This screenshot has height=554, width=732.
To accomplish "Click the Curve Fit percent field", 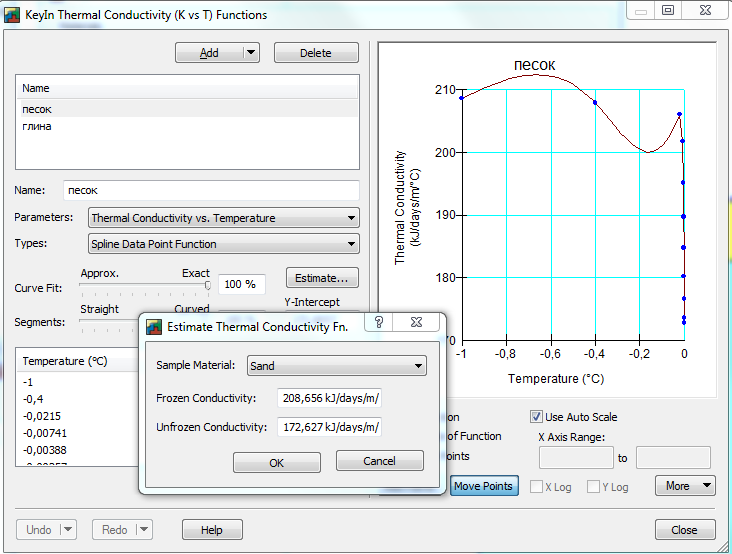I will click(x=241, y=284).
